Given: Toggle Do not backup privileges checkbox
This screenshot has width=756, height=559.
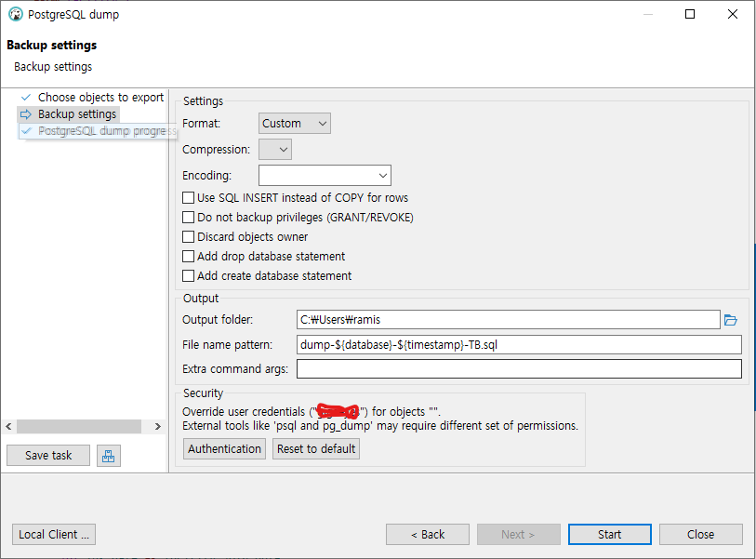Looking at the screenshot, I should coord(189,218).
